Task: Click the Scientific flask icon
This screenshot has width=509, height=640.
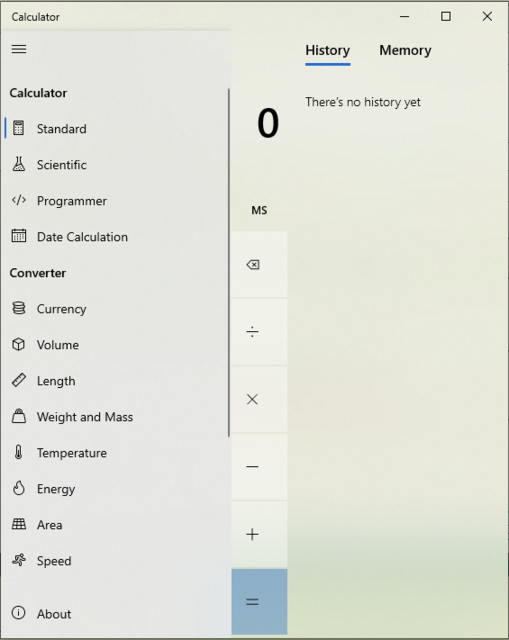Action: 18,164
